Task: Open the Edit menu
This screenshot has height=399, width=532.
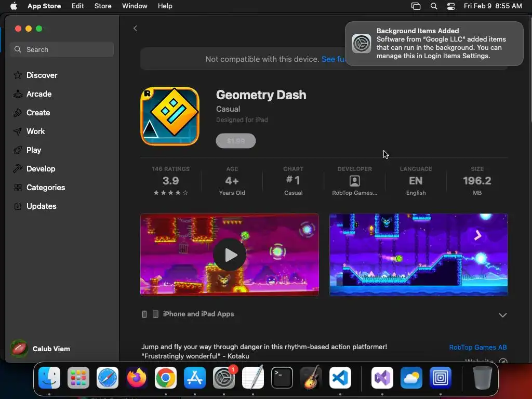Action: click(x=78, y=6)
